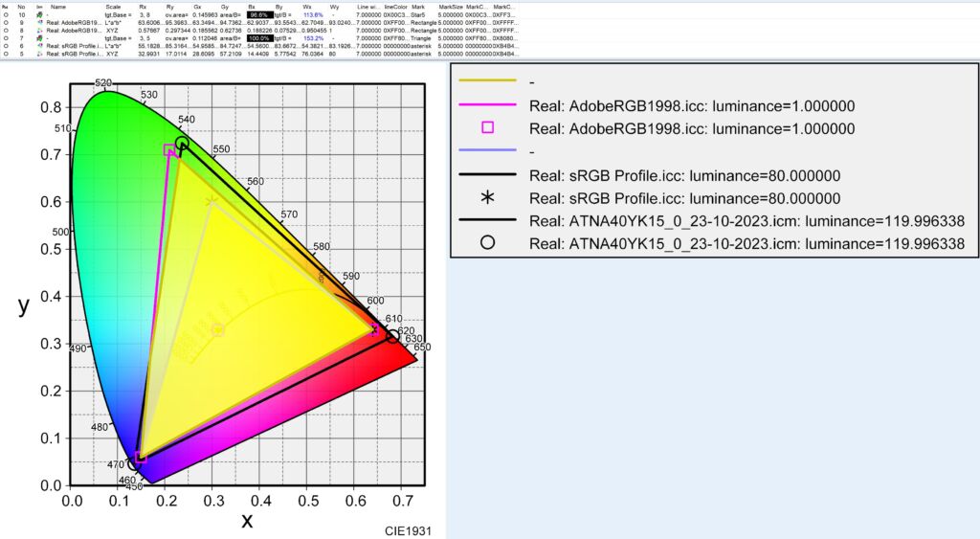980x539 pixels.
Task: Click the 55.1828 Rx cell
Action: (149, 46)
